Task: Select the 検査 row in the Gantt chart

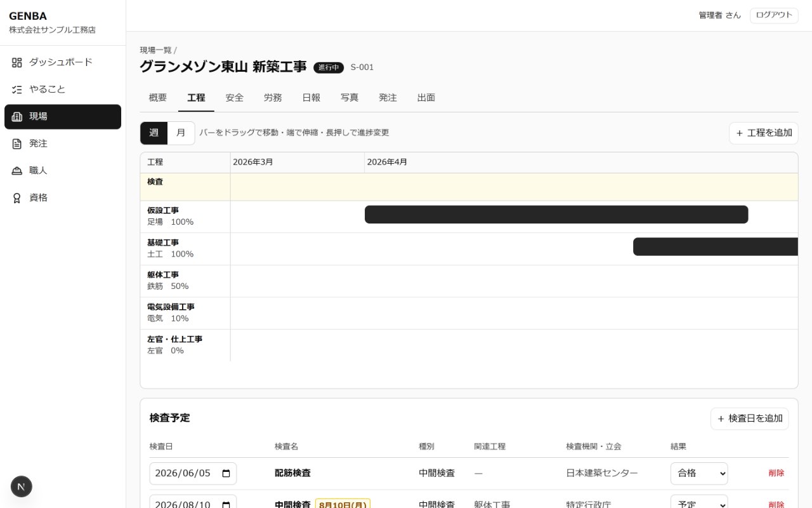Action: click(x=469, y=187)
